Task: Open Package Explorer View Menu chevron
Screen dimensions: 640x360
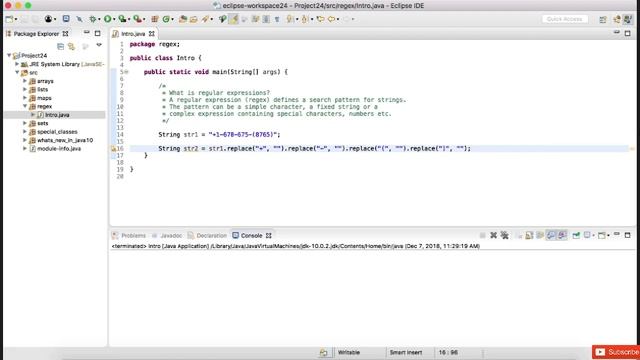Action: click(x=99, y=45)
